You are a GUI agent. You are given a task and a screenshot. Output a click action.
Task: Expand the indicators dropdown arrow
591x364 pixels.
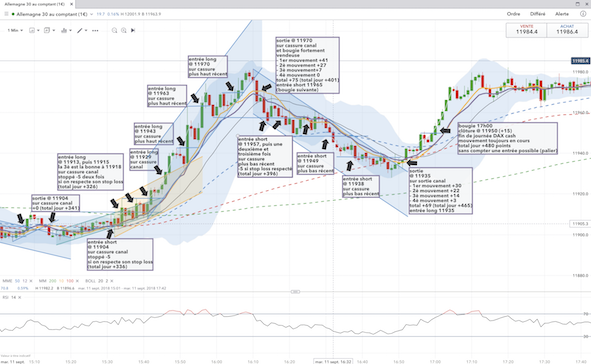tap(70, 30)
